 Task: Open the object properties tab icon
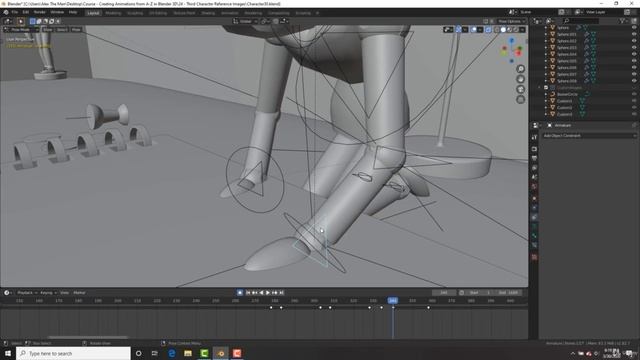pyautogui.click(x=534, y=198)
